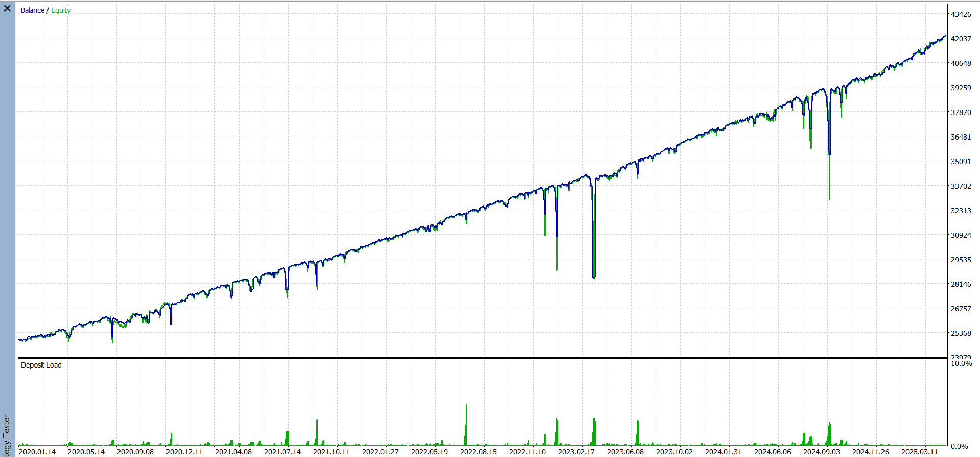
Task: Click the Equity legend label
Action: pos(61,10)
